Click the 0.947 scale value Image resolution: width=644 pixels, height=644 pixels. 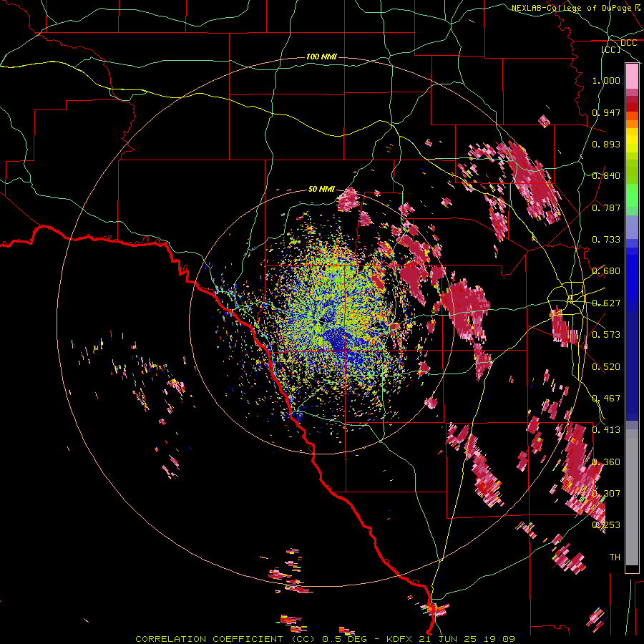[x=606, y=112]
